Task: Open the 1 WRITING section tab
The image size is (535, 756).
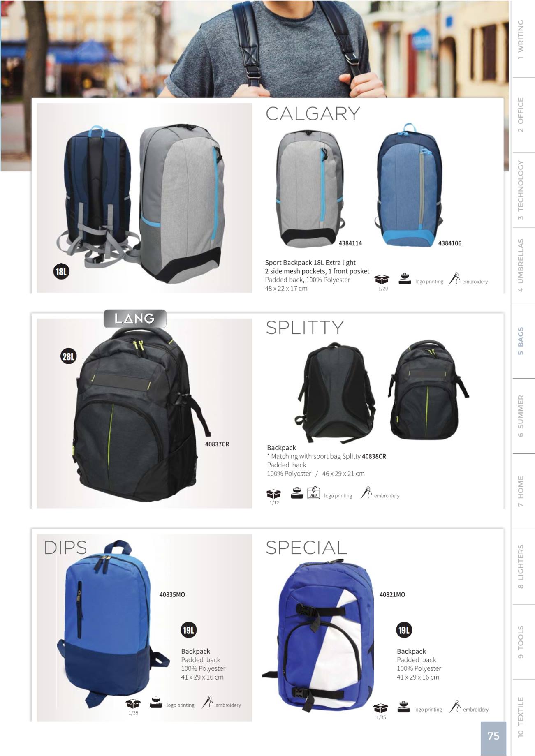Action: click(521, 40)
